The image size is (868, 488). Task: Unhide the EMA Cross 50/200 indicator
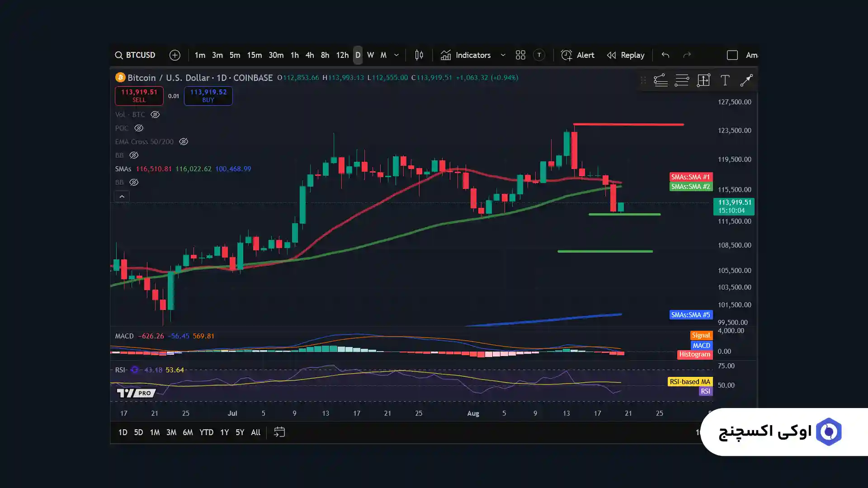(x=184, y=142)
